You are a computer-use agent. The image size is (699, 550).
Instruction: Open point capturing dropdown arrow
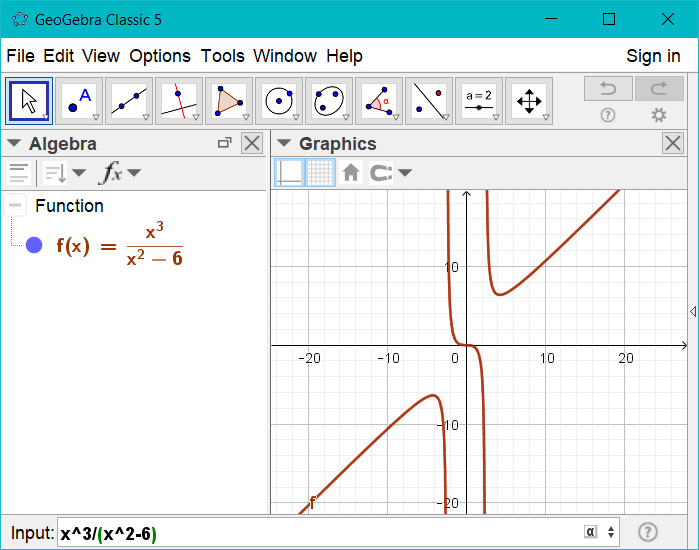(x=405, y=172)
